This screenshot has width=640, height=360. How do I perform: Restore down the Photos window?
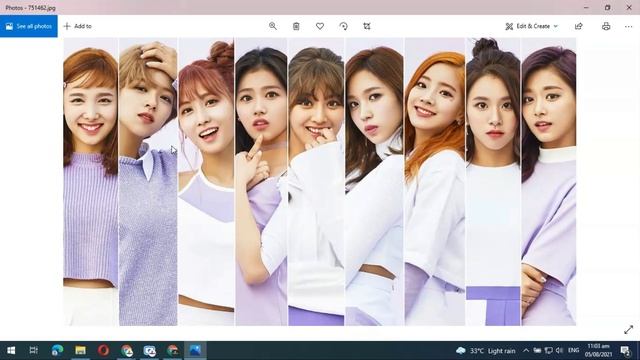607,7
